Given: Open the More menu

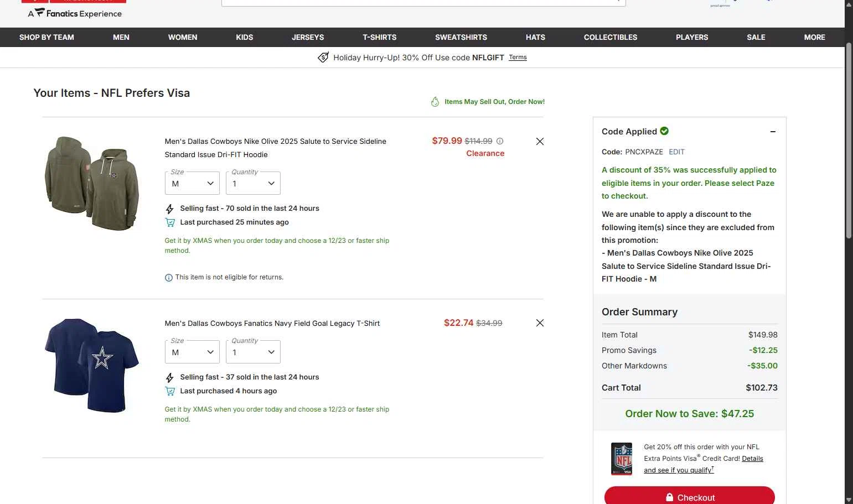Looking at the screenshot, I should (815, 37).
